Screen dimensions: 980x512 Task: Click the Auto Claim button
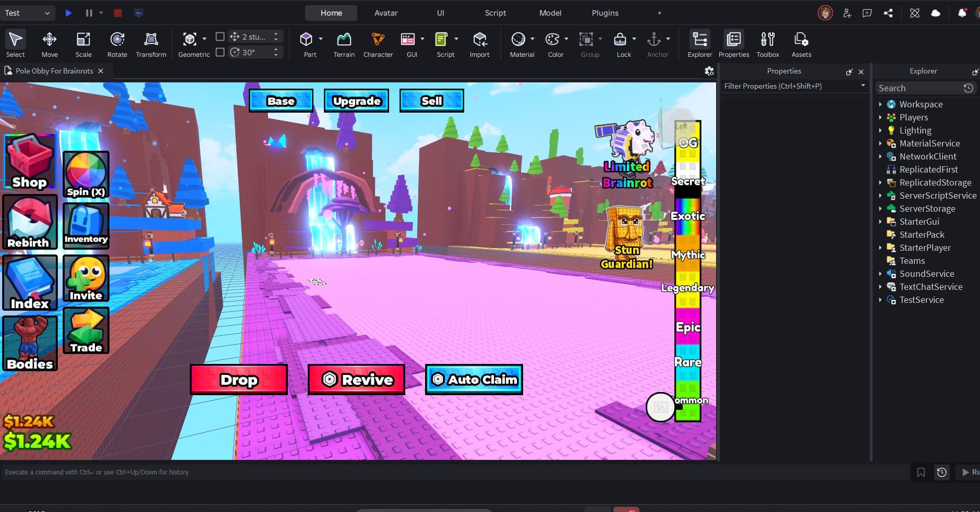pos(474,380)
